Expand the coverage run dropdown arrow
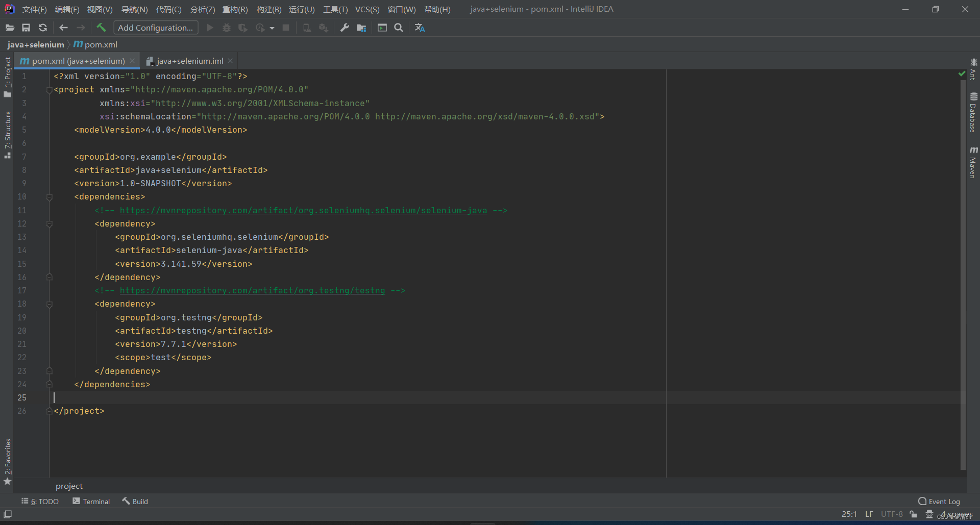Image resolution: width=980 pixels, height=525 pixels. [272, 28]
